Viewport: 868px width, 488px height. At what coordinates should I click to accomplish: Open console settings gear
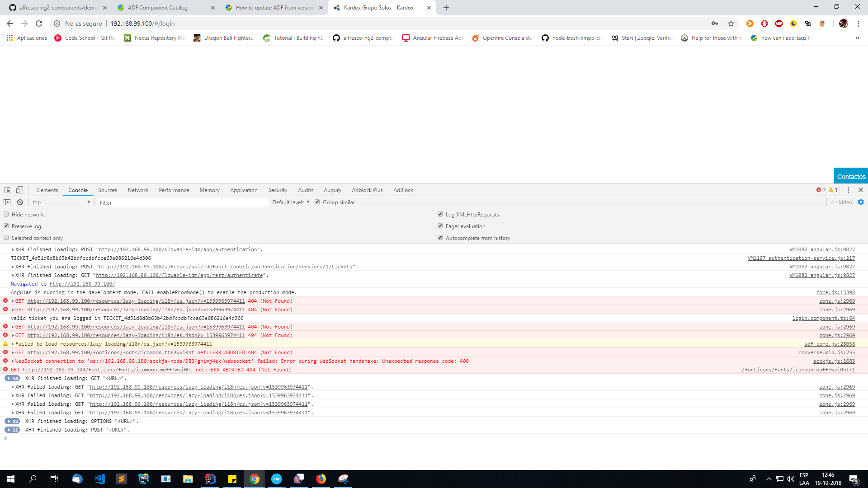coord(861,202)
